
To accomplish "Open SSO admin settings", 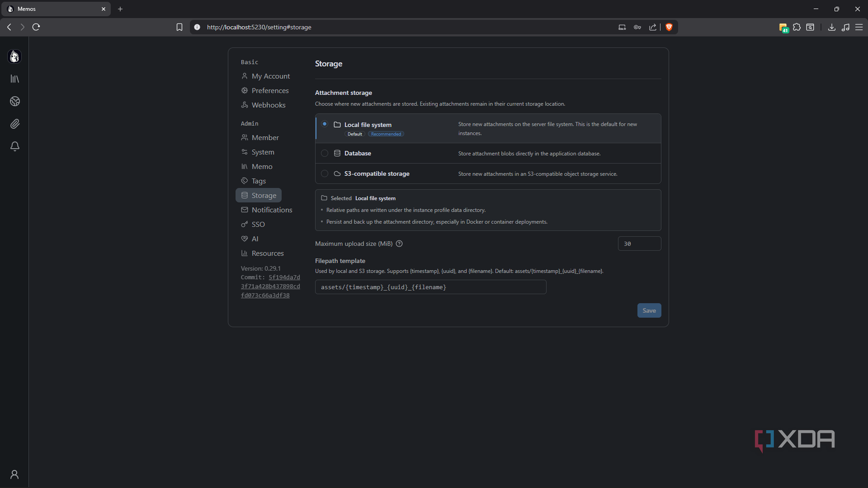I will (x=253, y=224).
